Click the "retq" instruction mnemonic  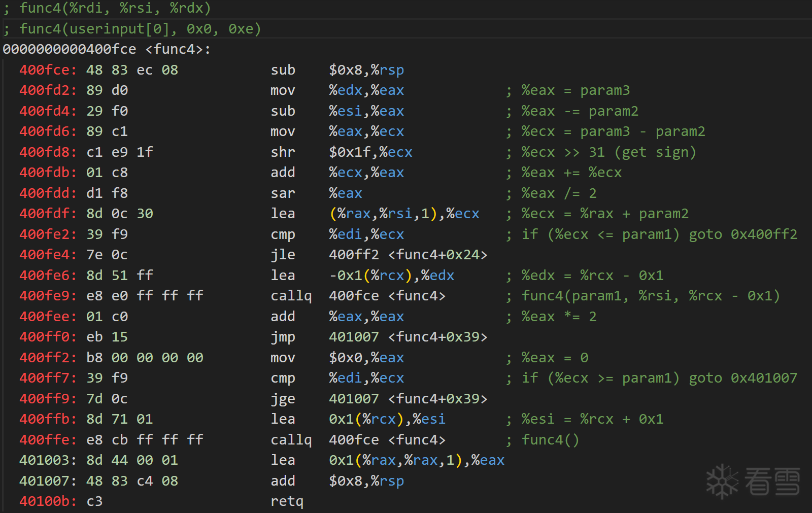click(287, 501)
